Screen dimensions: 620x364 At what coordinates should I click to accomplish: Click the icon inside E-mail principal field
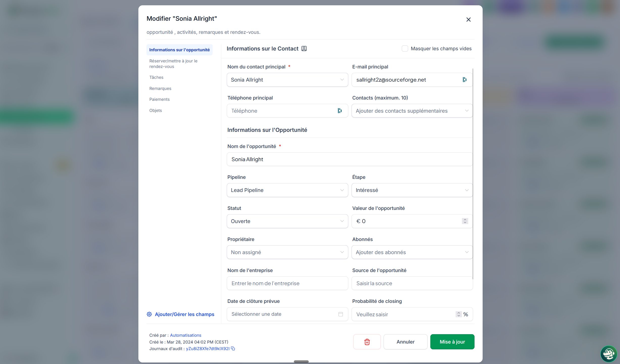point(464,80)
